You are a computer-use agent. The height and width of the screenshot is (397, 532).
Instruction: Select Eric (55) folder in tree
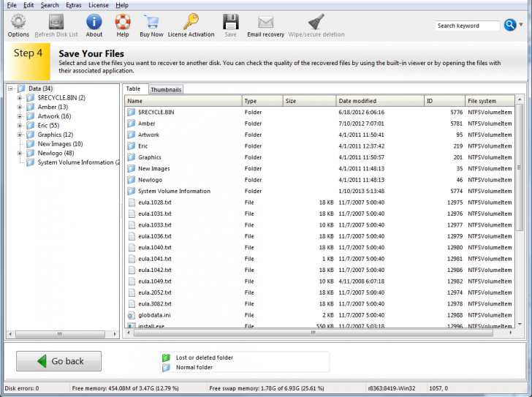coord(48,125)
